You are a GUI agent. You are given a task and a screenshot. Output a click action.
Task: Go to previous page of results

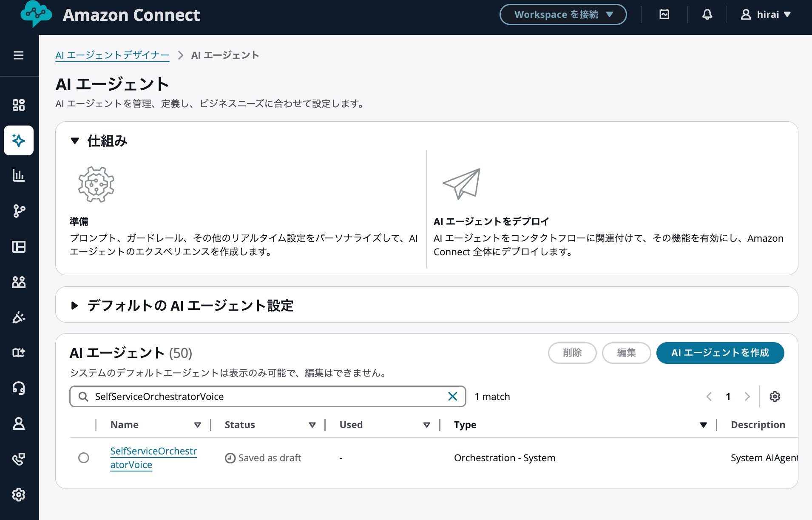point(709,397)
